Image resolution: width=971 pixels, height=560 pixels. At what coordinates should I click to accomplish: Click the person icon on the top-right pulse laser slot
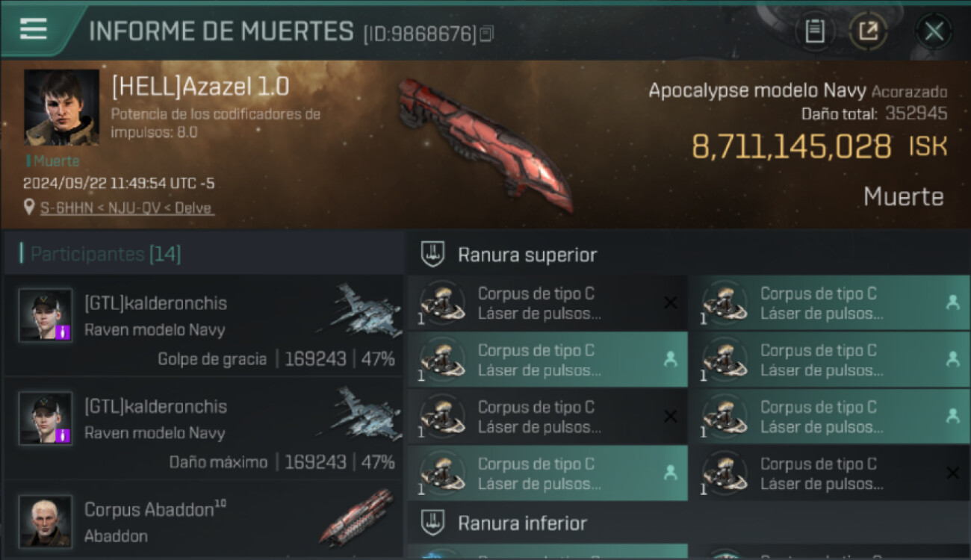tap(952, 302)
